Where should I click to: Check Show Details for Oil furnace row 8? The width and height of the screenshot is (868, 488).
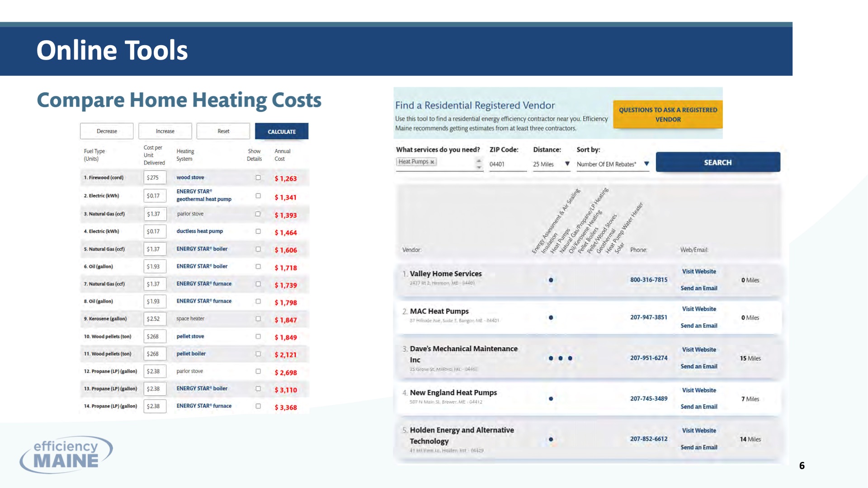258,301
